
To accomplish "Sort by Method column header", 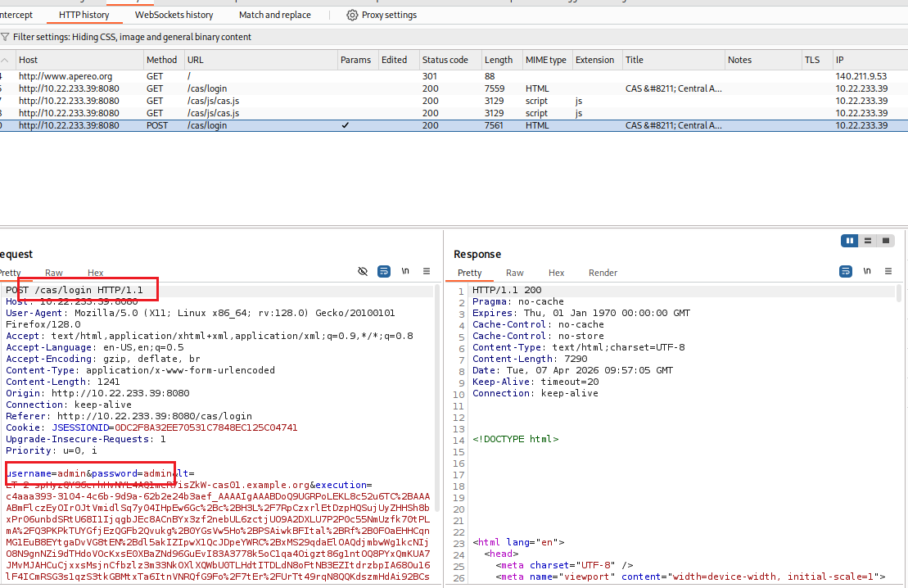I will [164, 61].
